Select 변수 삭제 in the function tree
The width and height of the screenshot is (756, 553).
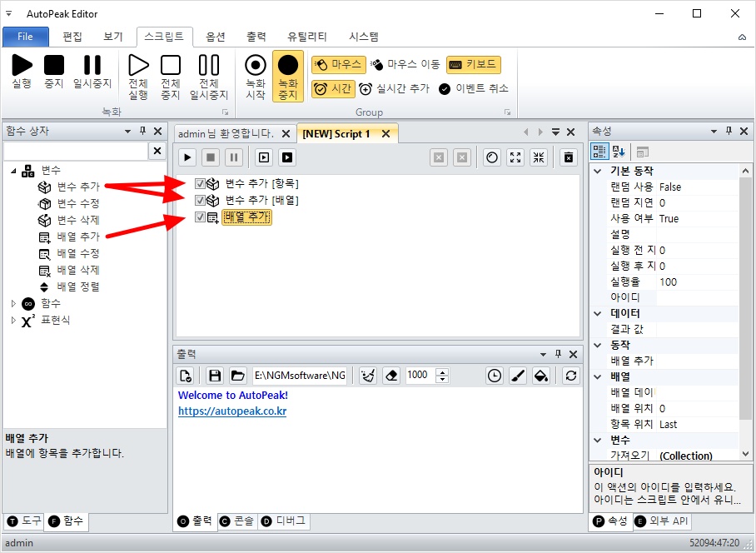[x=78, y=221]
